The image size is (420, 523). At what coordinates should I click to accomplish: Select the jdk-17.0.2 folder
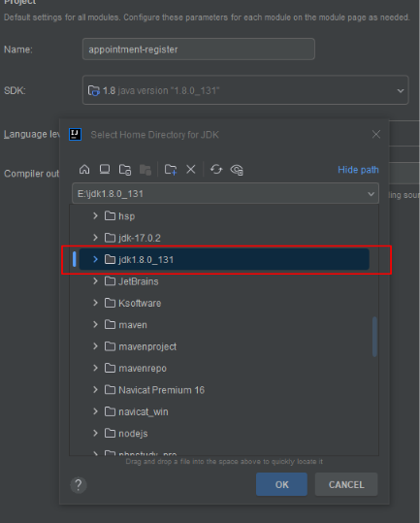click(224, 238)
